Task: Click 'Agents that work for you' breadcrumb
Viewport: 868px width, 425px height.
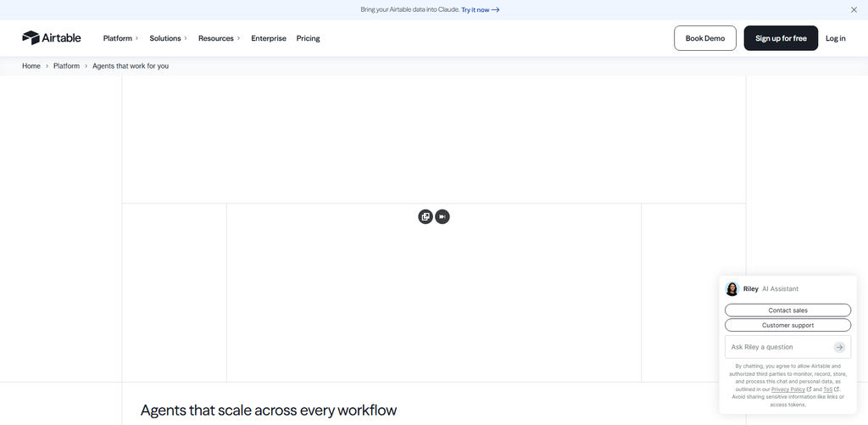Action: pyautogui.click(x=131, y=66)
